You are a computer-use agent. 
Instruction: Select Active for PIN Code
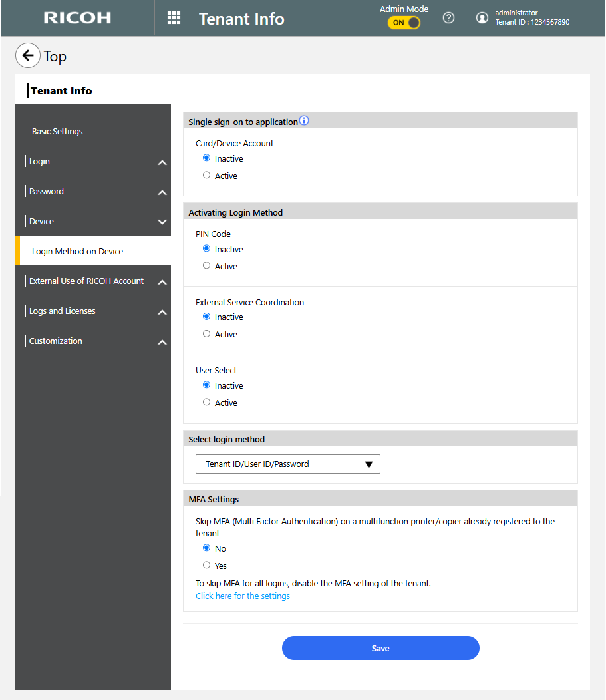[x=207, y=266]
